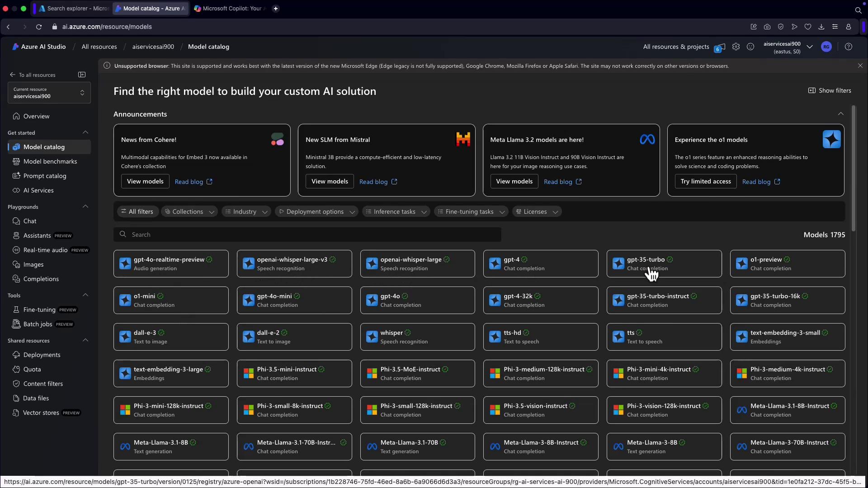868x488 pixels.
Task: Collapse the sidebar using the panel icon
Action: tap(82, 75)
